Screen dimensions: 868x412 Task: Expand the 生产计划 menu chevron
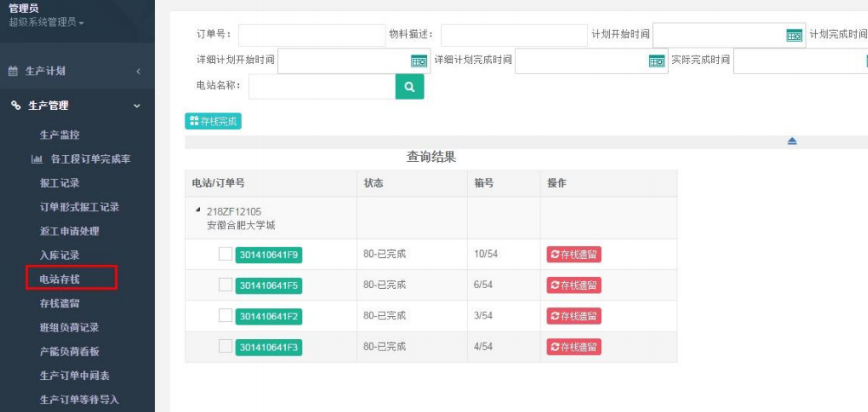pos(138,71)
